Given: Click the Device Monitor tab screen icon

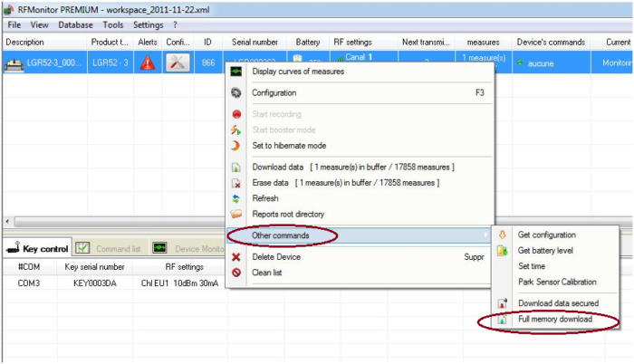Looking at the screenshot, I should 159,248.
